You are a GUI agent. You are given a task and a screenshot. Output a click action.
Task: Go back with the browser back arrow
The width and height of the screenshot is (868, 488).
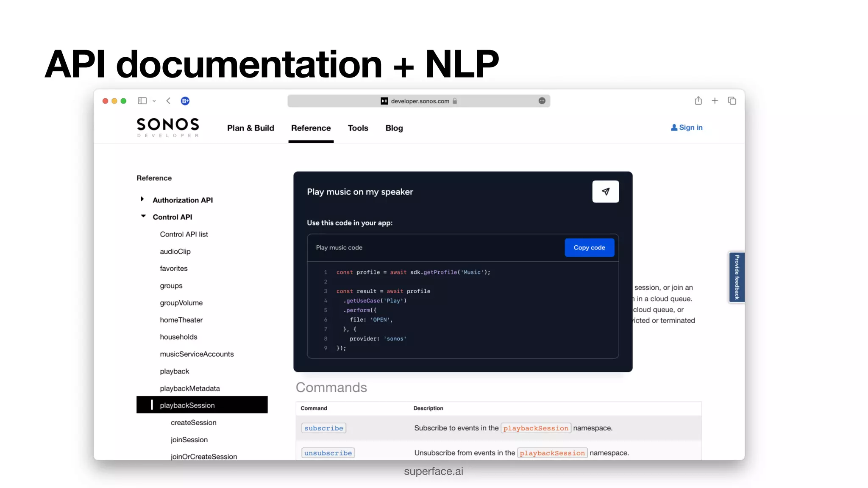168,101
